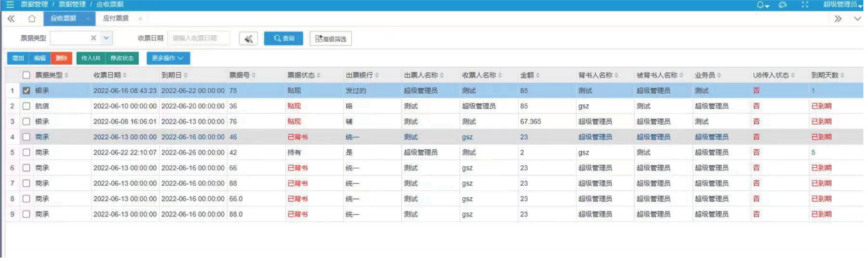Check row 9 checkbox (票据号 88.0)
The image size is (868, 261).
pyautogui.click(x=27, y=214)
